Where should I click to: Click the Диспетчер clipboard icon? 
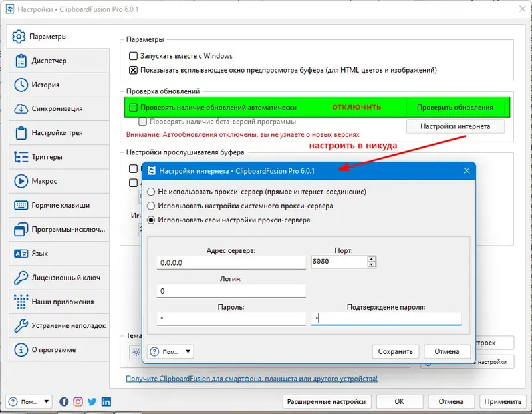(21, 61)
